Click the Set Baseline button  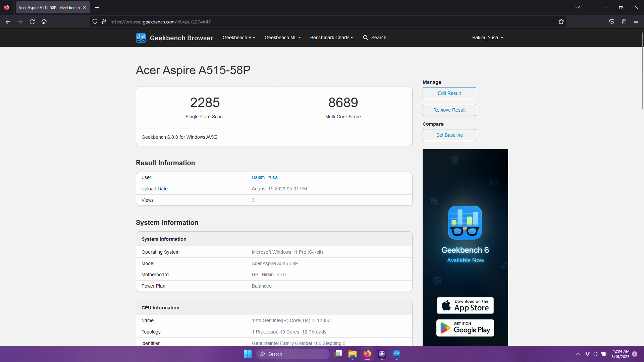click(449, 135)
